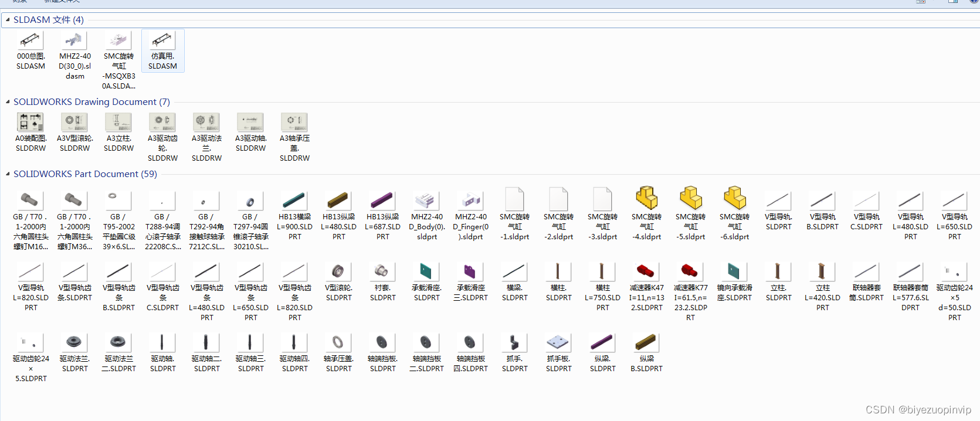Select V型导轨B.SLDPRT part icon
This screenshot has width=980, height=421.
[822, 200]
